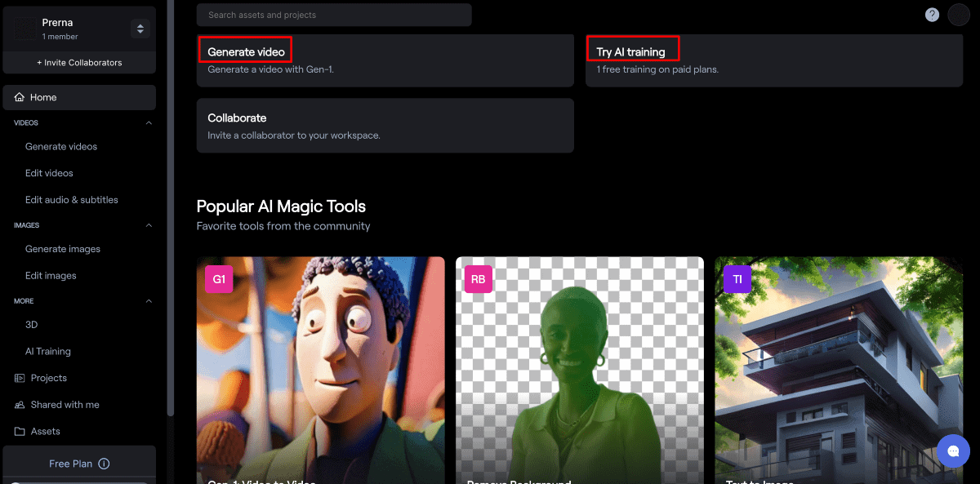Collapse the Images sidebar section
This screenshot has width=980, height=484.
[x=149, y=225]
